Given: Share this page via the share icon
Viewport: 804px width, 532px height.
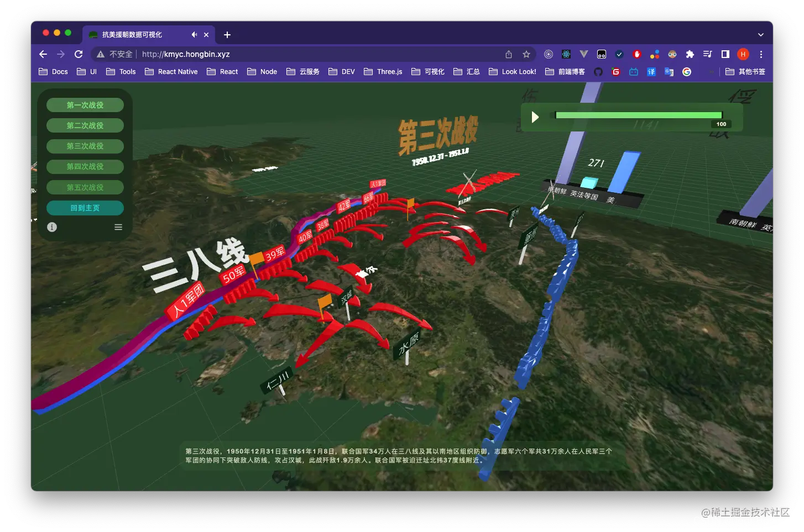Looking at the screenshot, I should tap(509, 54).
